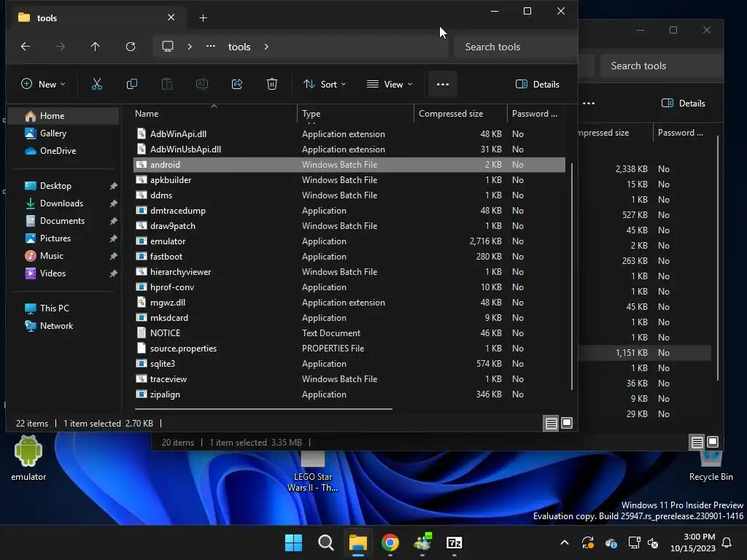Image resolution: width=747 pixels, height=560 pixels.
Task: Select the emulator application file
Action: coord(349,241)
